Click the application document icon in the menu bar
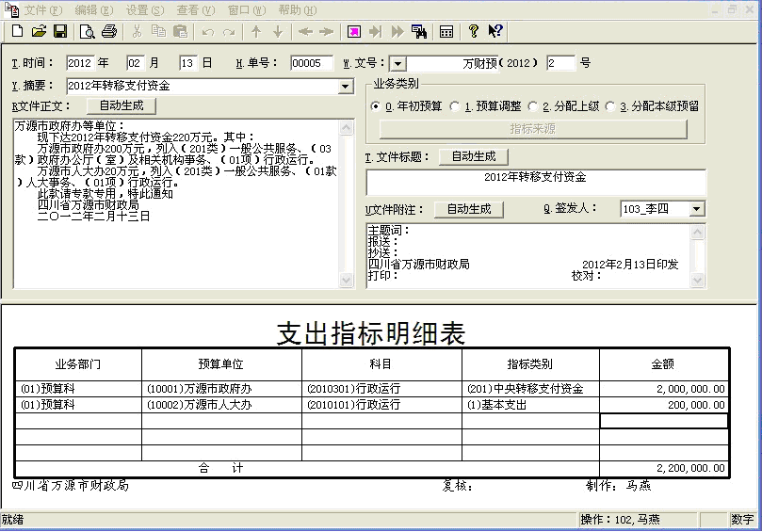Image resolution: width=762 pixels, height=532 pixels. (11, 9)
